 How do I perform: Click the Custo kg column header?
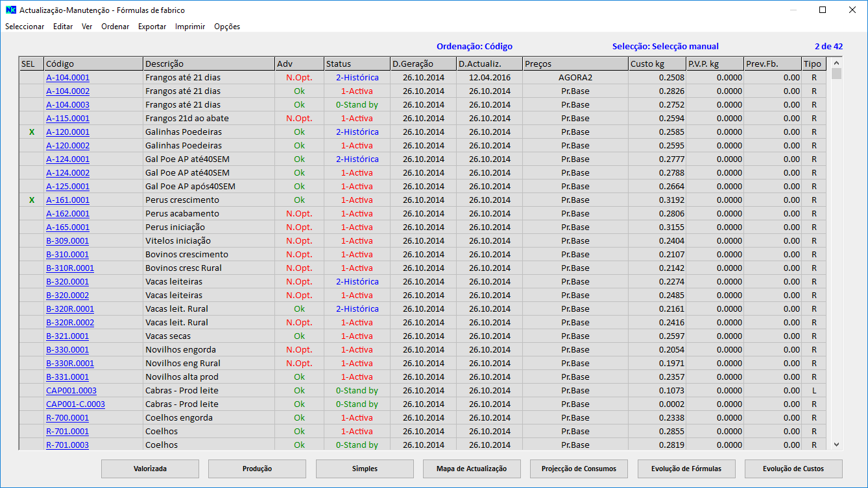coord(656,64)
